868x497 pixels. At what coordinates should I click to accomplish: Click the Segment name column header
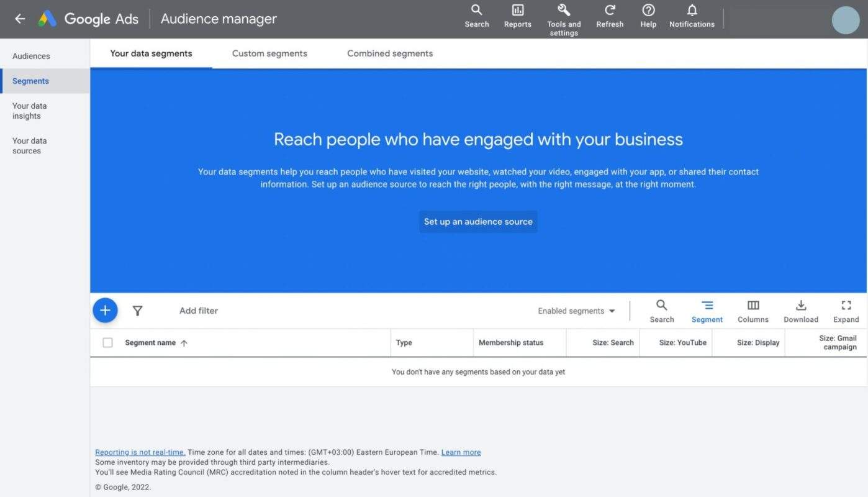[150, 342]
